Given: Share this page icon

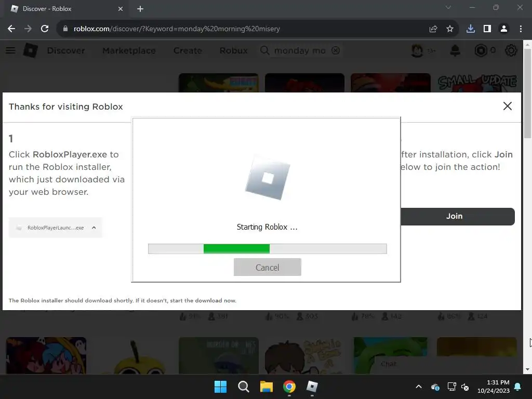Looking at the screenshot, I should point(433,29).
